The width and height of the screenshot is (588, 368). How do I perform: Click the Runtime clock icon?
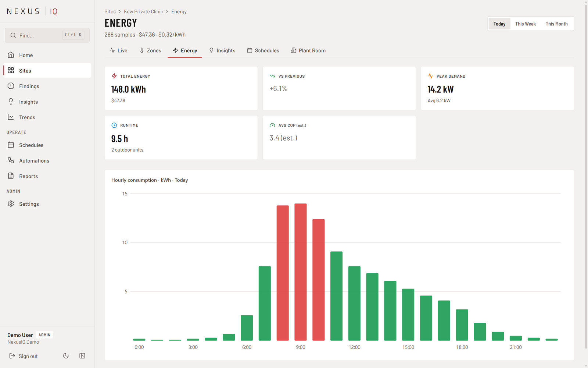(x=114, y=125)
